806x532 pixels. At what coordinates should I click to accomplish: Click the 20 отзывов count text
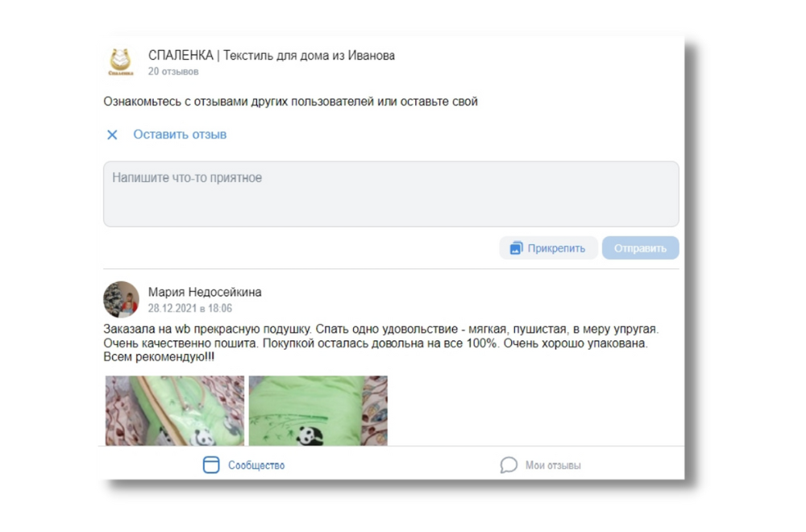coord(173,72)
